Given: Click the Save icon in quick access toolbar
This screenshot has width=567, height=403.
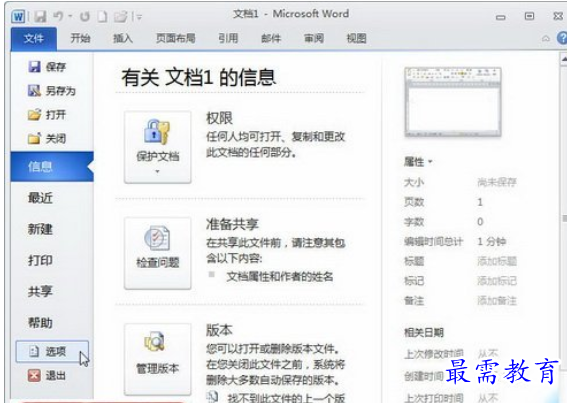Looking at the screenshot, I should [x=40, y=16].
